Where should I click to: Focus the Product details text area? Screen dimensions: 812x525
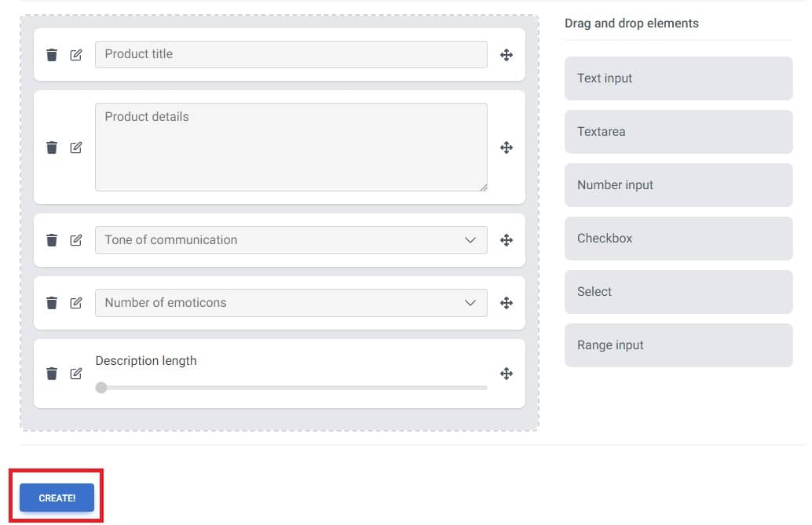tap(291, 148)
